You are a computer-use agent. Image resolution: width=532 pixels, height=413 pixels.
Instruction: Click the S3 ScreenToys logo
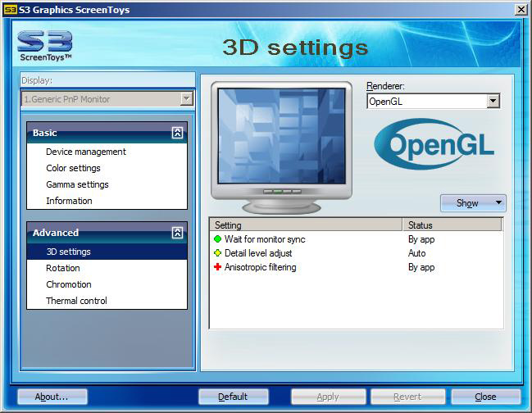coord(45,46)
